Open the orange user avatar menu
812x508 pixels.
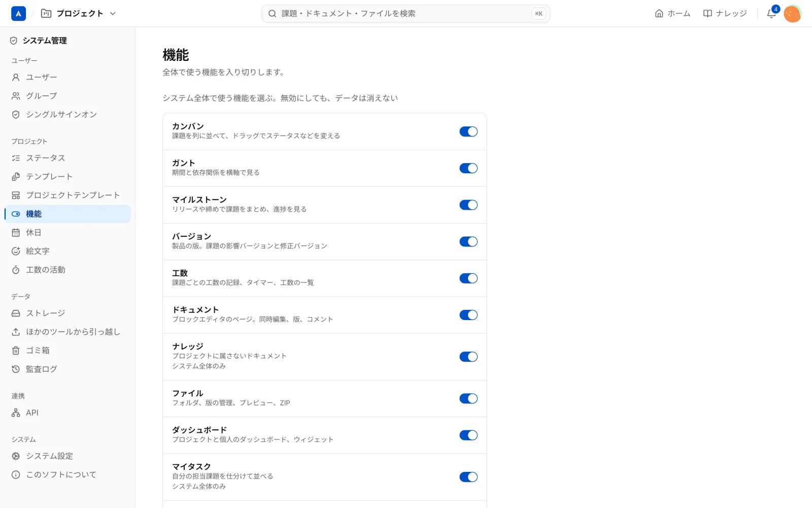click(792, 14)
